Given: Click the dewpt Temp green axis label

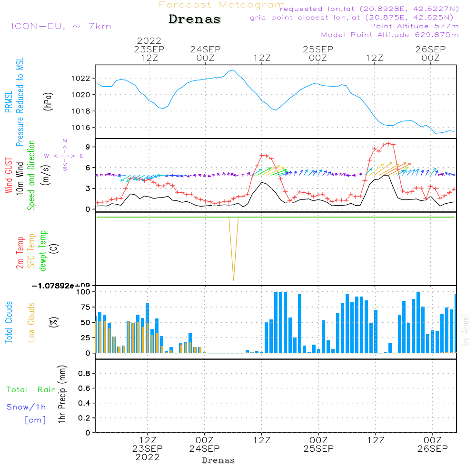Looking at the screenshot, I should tap(43, 250).
